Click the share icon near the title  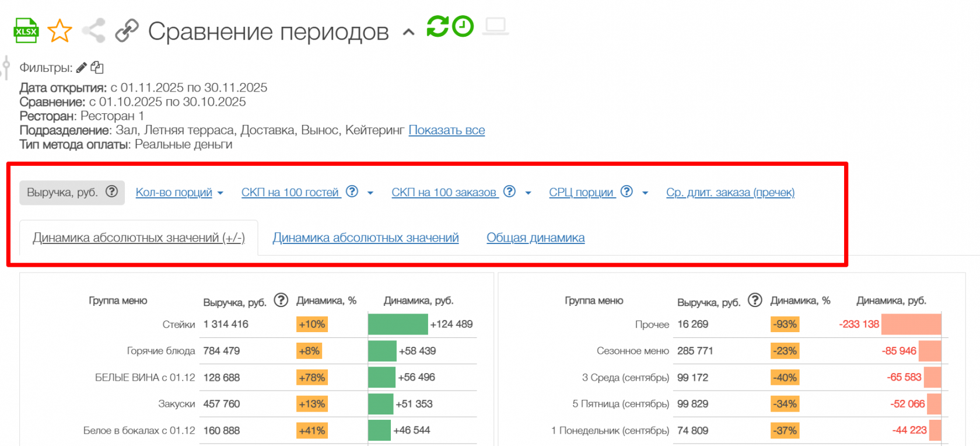tap(93, 30)
